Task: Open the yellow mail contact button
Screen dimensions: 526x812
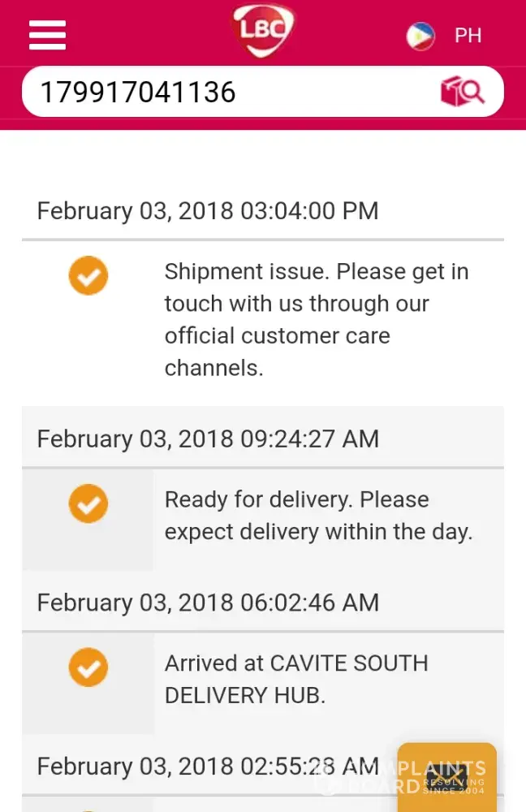Action: (x=446, y=777)
